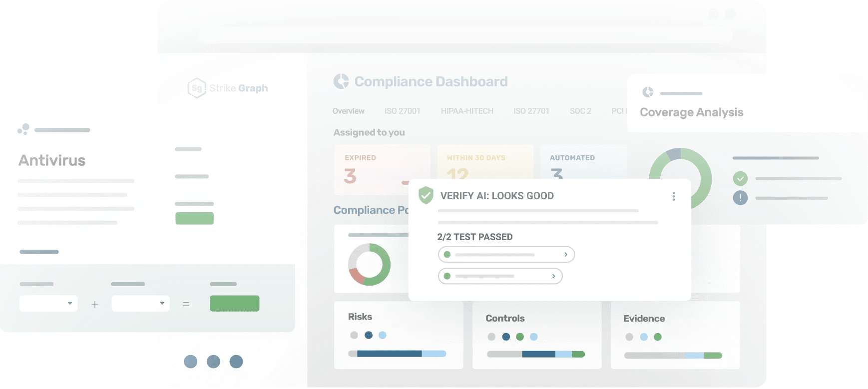Click the green shield Verify AI icon
This screenshot has width=868, height=389.
coord(426,195)
